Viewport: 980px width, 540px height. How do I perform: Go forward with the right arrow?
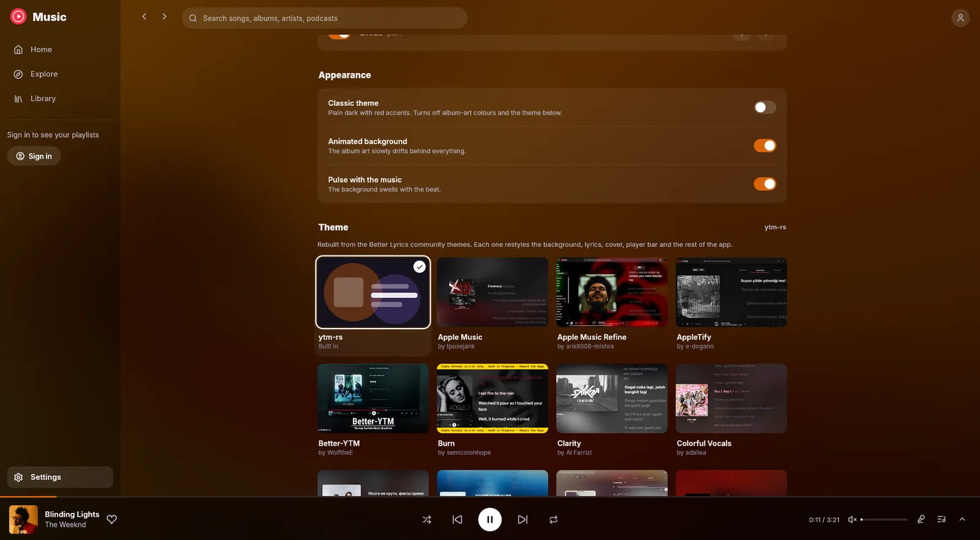pos(164,17)
